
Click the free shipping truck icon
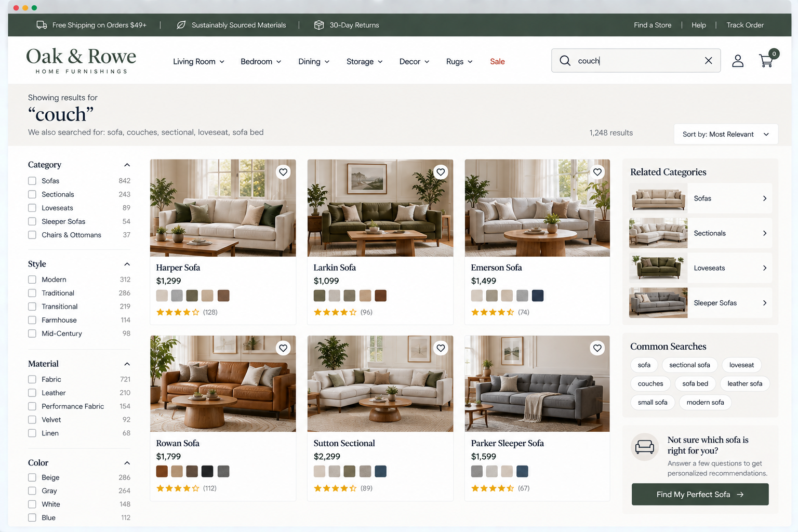pos(42,25)
